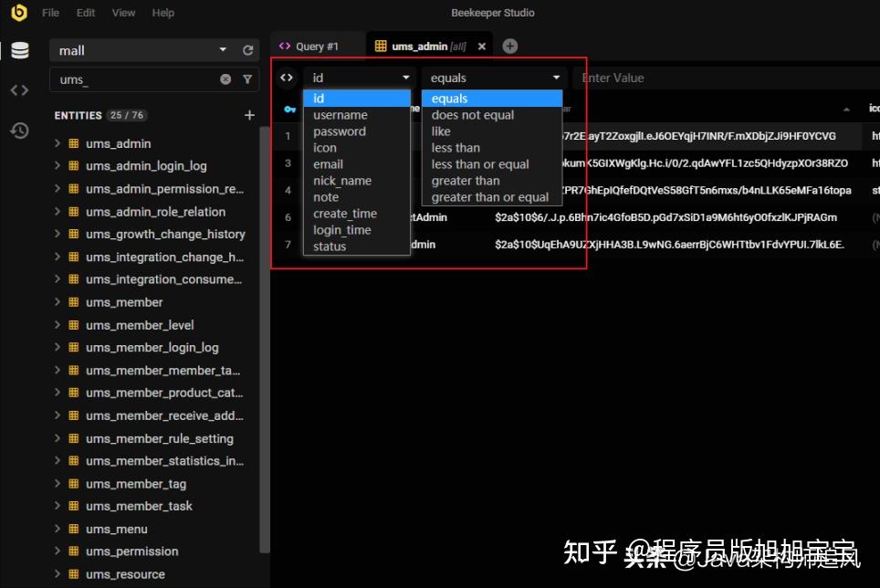Open the saved queries code icon in sidebar

[20, 90]
